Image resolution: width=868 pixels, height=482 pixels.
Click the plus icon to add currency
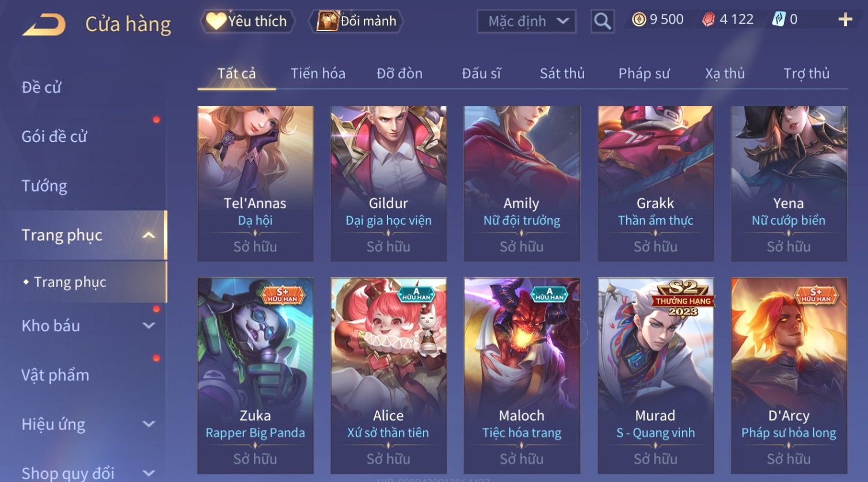tap(844, 20)
